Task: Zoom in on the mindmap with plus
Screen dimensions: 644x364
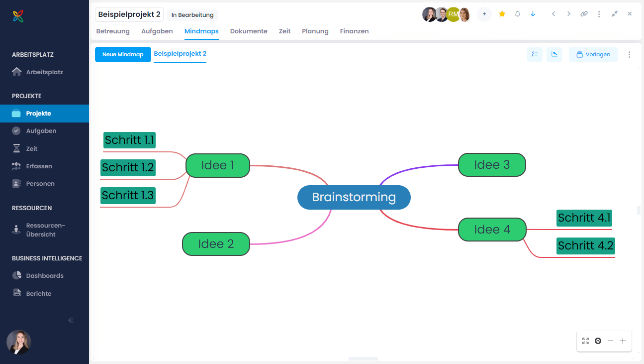Action: click(x=623, y=341)
